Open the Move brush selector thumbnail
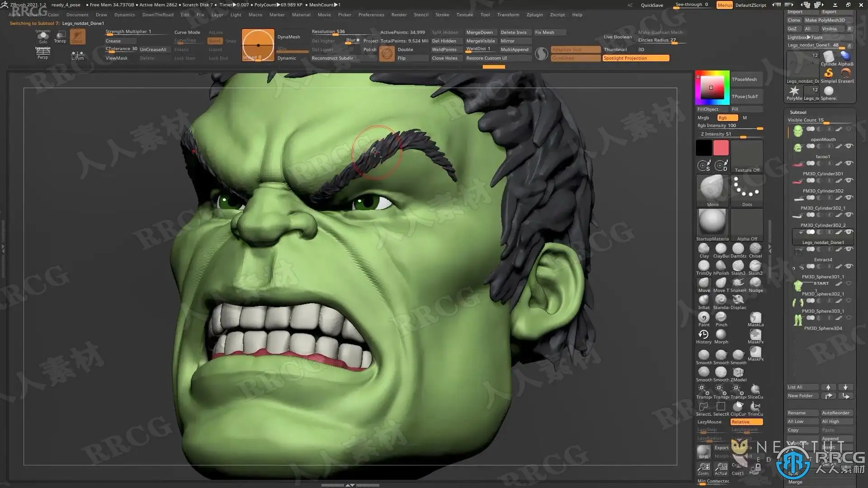Screen dimensions: 868x488 pyautogui.click(x=712, y=190)
